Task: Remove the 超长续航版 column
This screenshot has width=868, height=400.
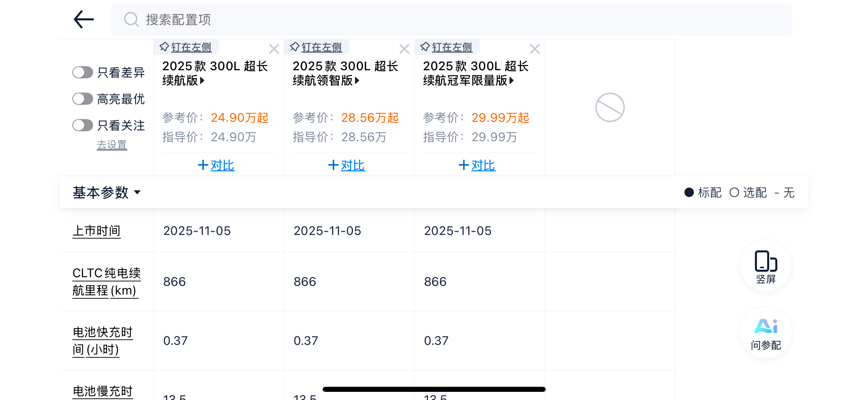Action: (x=274, y=49)
